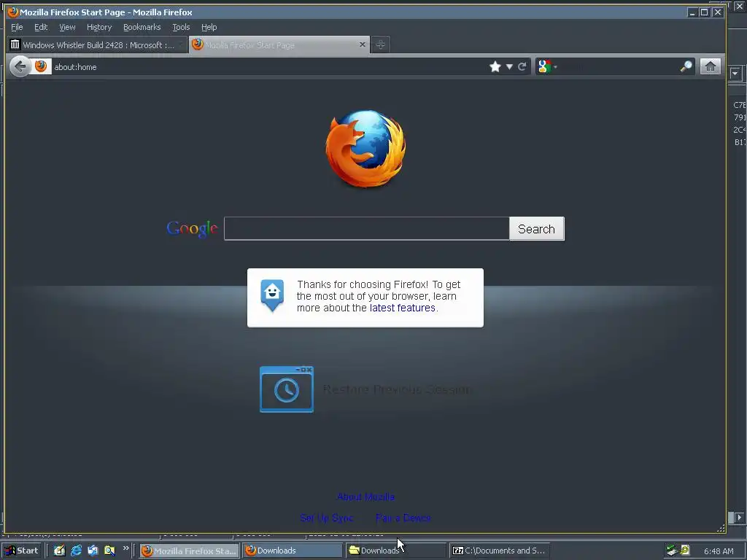Click the Firefox icon in title bar

click(13, 12)
